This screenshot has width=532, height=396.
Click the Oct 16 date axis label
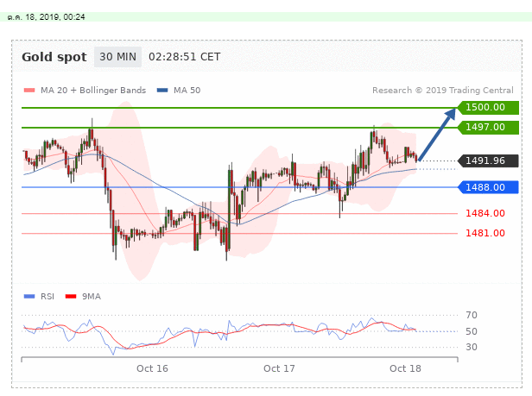(x=152, y=368)
